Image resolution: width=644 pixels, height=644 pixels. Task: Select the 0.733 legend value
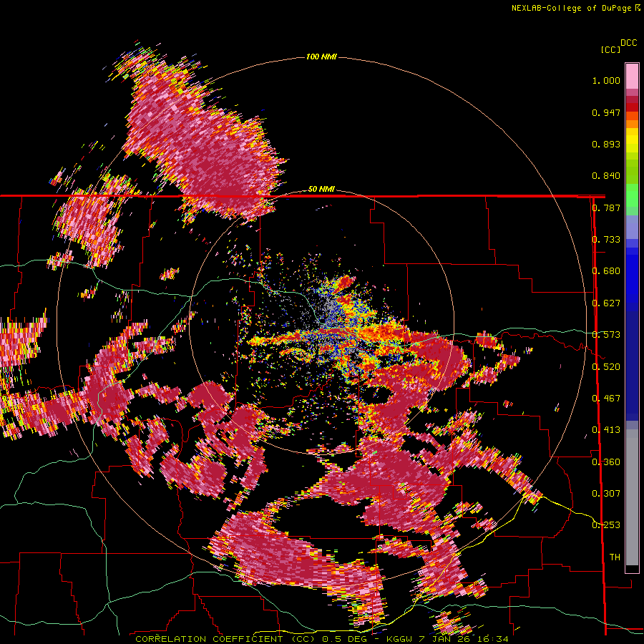coord(606,240)
